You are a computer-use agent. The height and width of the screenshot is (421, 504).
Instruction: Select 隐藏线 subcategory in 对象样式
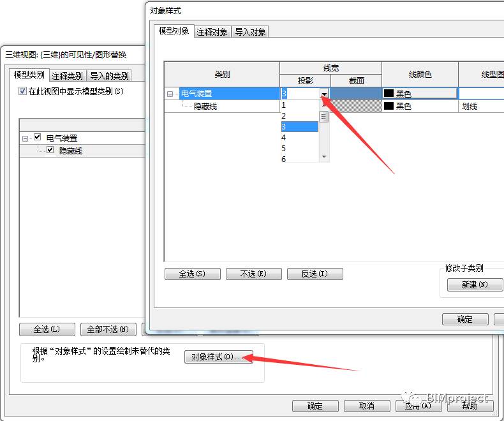(x=205, y=106)
